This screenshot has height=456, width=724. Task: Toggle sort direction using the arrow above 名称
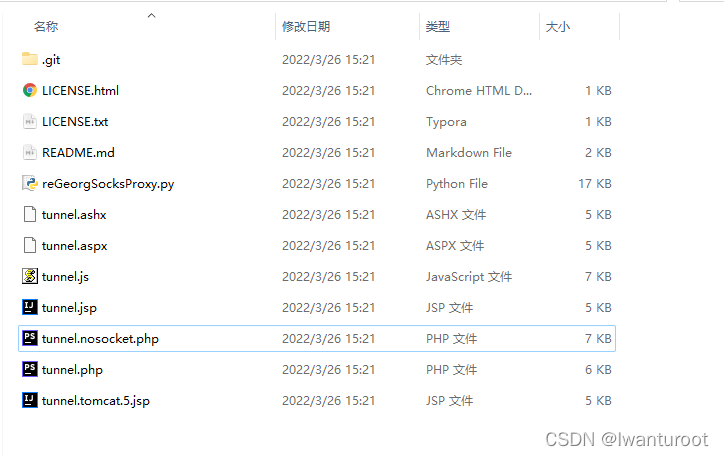151,16
